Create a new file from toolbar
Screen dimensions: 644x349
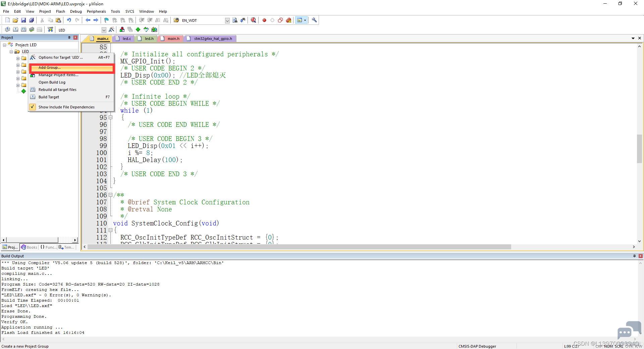coord(7,20)
